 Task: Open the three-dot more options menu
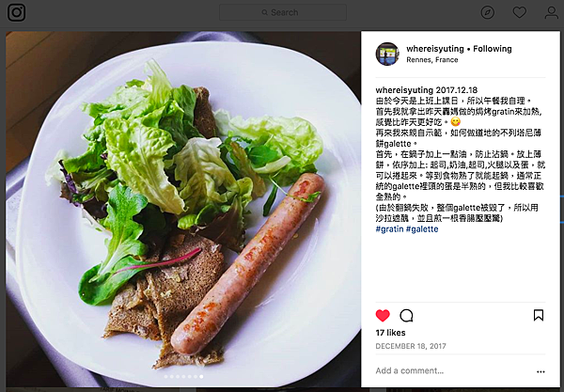(540, 371)
